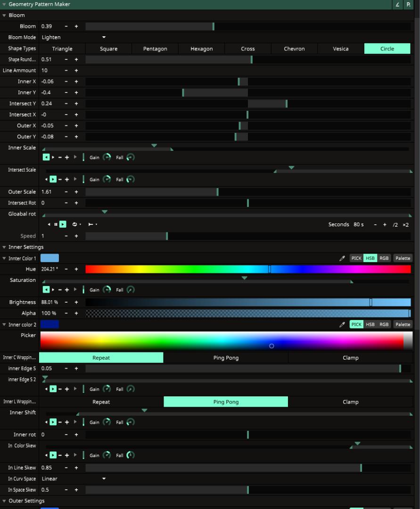Viewport: 420px width, 509px height.
Task: Toggle the Circle shape type
Action: pyautogui.click(x=387, y=49)
